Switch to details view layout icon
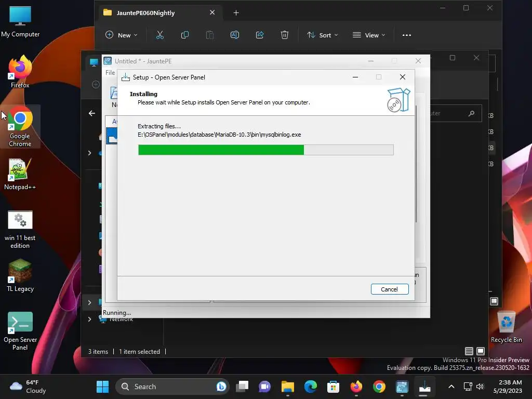This screenshot has height=399, width=532. coord(469,351)
